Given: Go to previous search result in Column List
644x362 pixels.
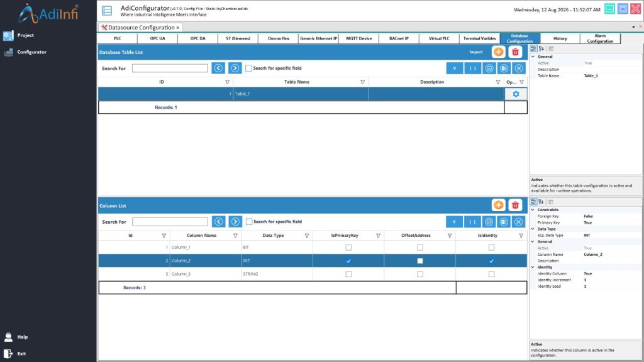Looking at the screenshot, I should [x=219, y=222].
